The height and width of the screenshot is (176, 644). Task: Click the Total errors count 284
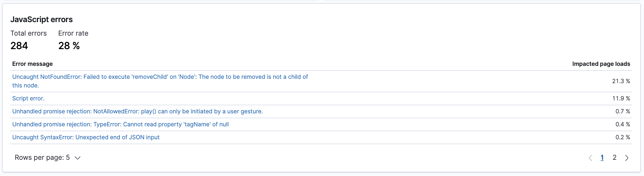[19, 46]
